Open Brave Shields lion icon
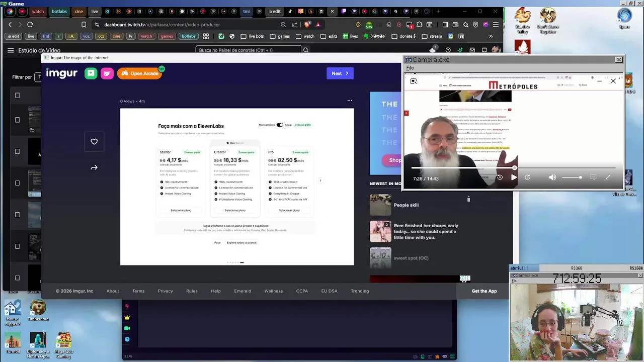This screenshot has height=362, width=644. pos(307,25)
